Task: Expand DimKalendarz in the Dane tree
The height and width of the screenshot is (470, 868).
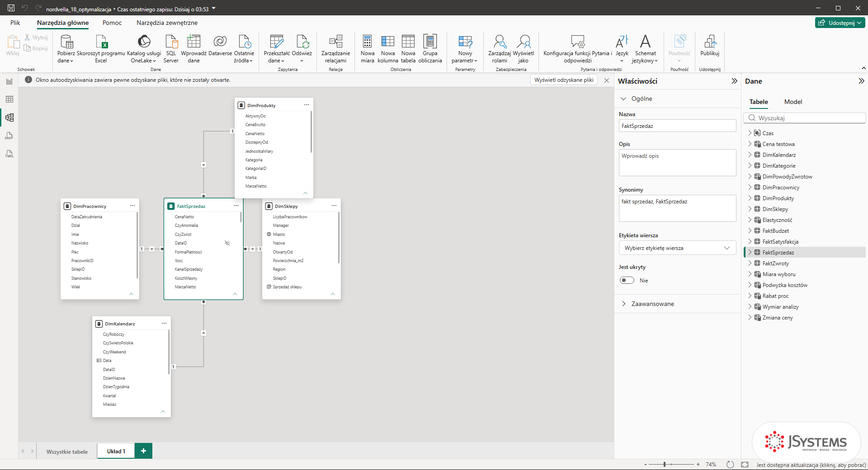Action: 750,155
